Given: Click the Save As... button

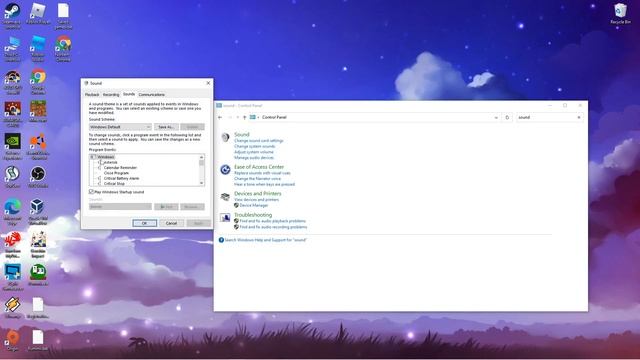Looking at the screenshot, I should point(166,127).
